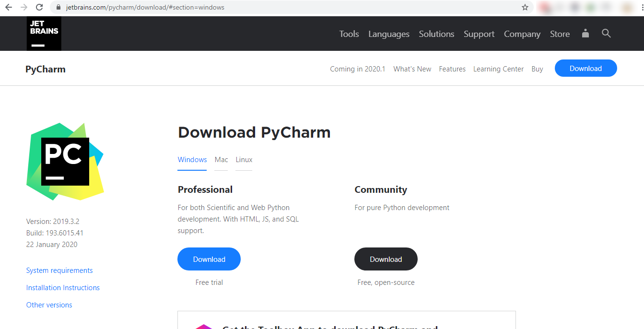Switch to the Mac download tab
This screenshot has height=329, width=644.
(221, 159)
